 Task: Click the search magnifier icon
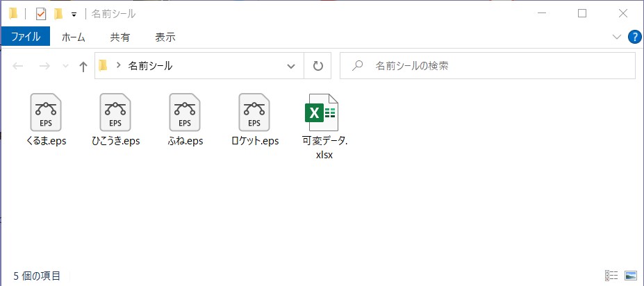tap(358, 66)
